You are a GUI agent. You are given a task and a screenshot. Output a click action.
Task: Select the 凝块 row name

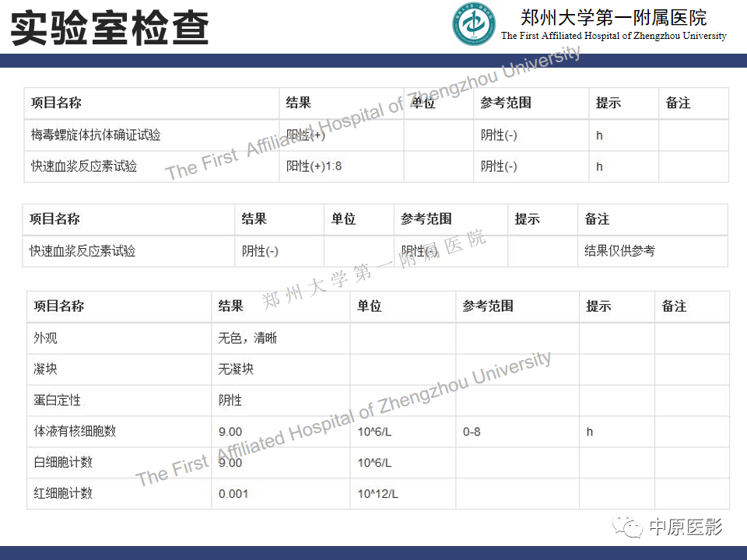(45, 369)
